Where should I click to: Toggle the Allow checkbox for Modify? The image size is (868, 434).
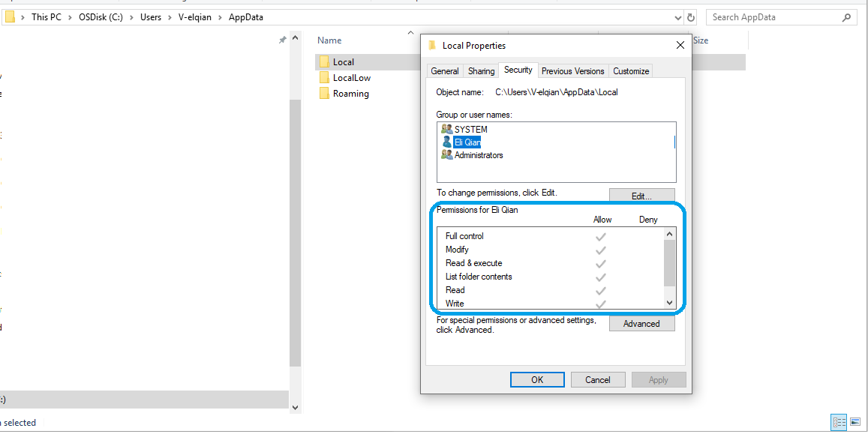click(600, 249)
